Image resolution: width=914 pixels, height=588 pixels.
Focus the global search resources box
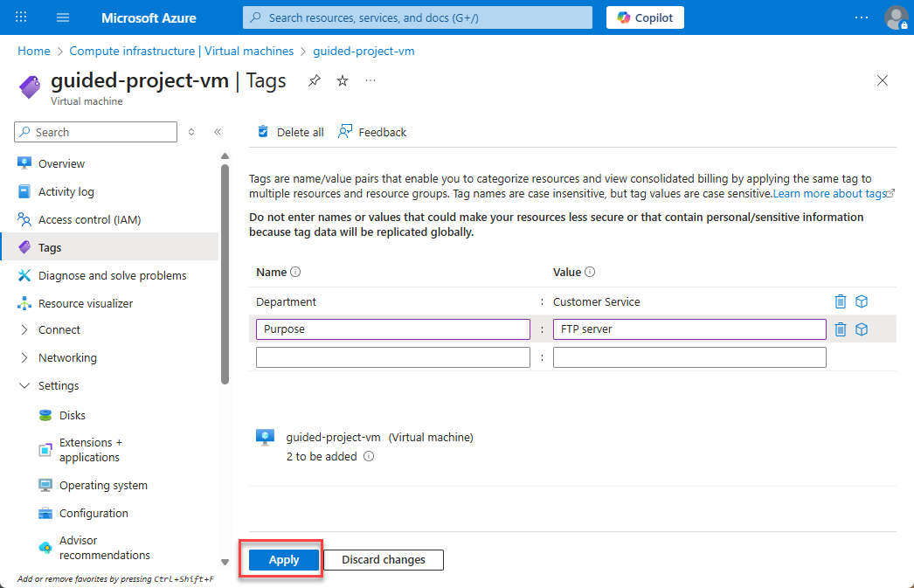tap(418, 17)
